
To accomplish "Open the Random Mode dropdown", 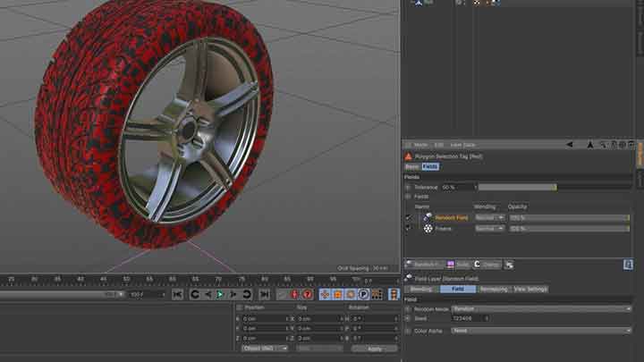I will tap(541, 308).
